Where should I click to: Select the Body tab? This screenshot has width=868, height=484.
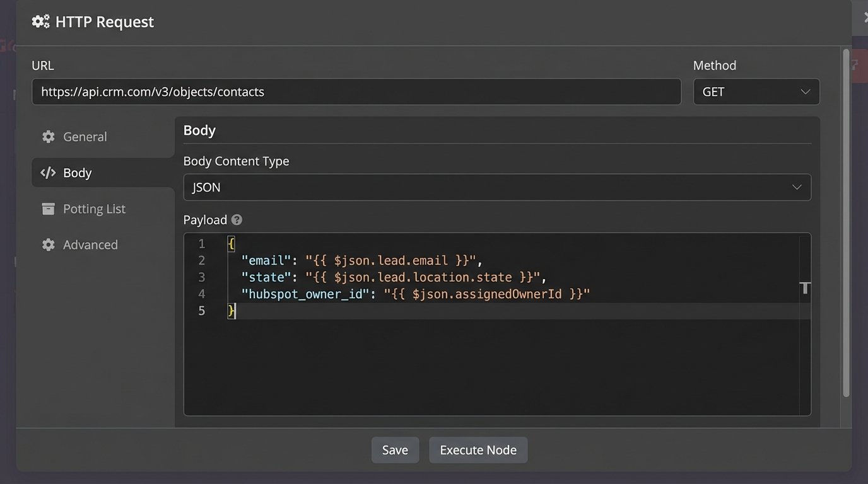[78, 172]
